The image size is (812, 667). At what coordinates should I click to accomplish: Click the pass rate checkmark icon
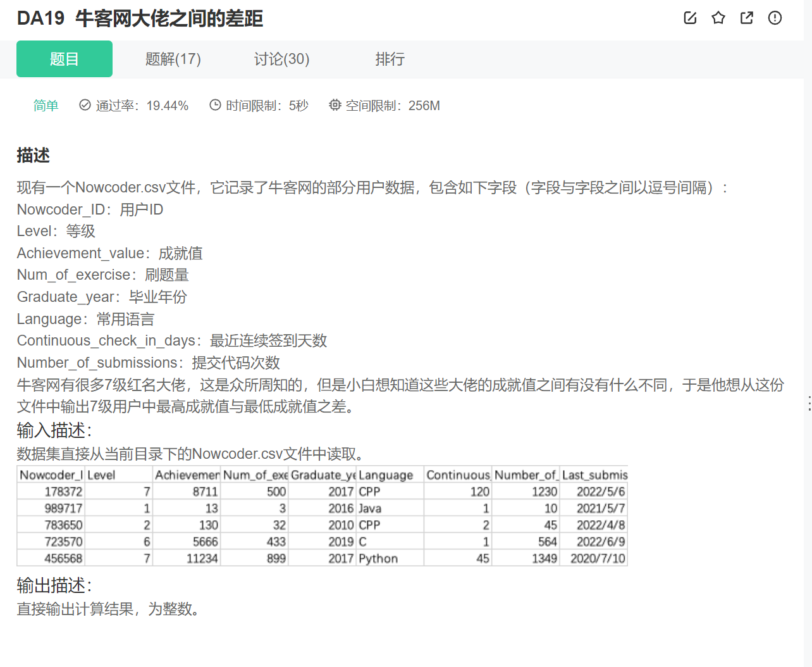[x=85, y=105]
